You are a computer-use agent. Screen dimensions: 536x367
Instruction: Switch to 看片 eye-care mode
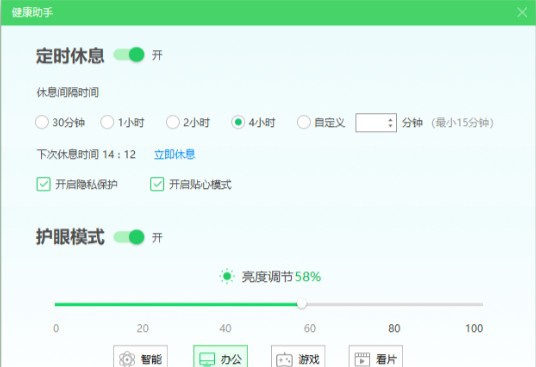pos(376,356)
